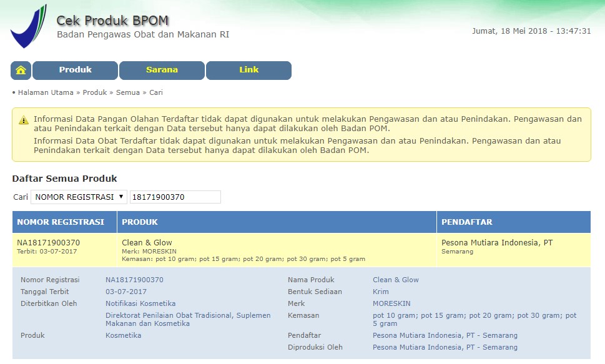Click the Terbit: 03-07-2017 text

click(47, 252)
